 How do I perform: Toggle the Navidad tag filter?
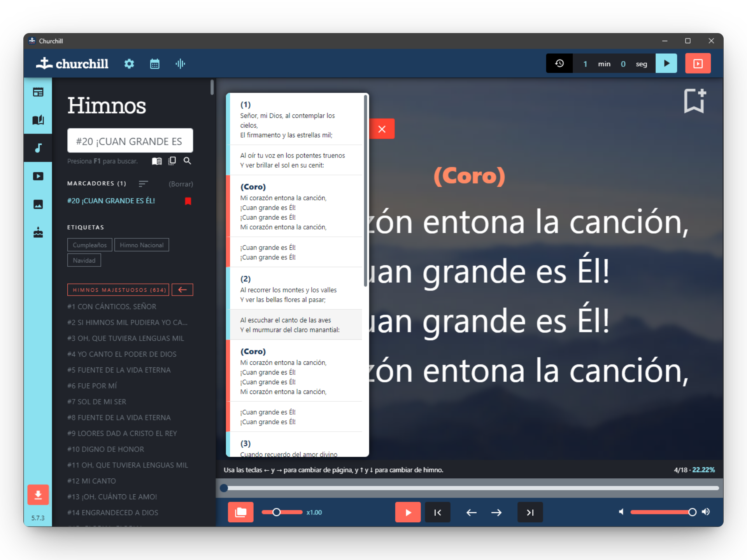pyautogui.click(x=84, y=260)
